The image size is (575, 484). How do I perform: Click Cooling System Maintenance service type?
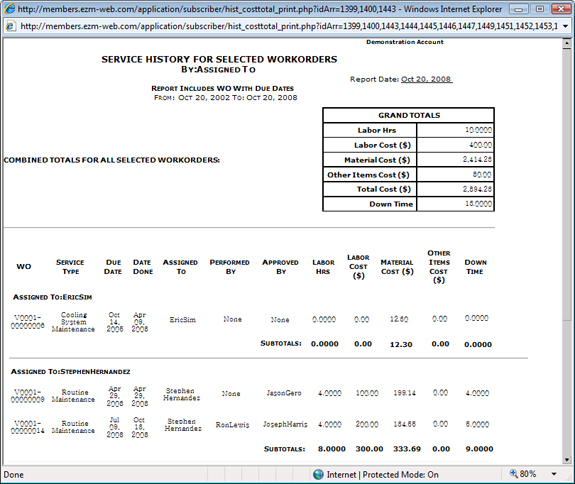73,322
